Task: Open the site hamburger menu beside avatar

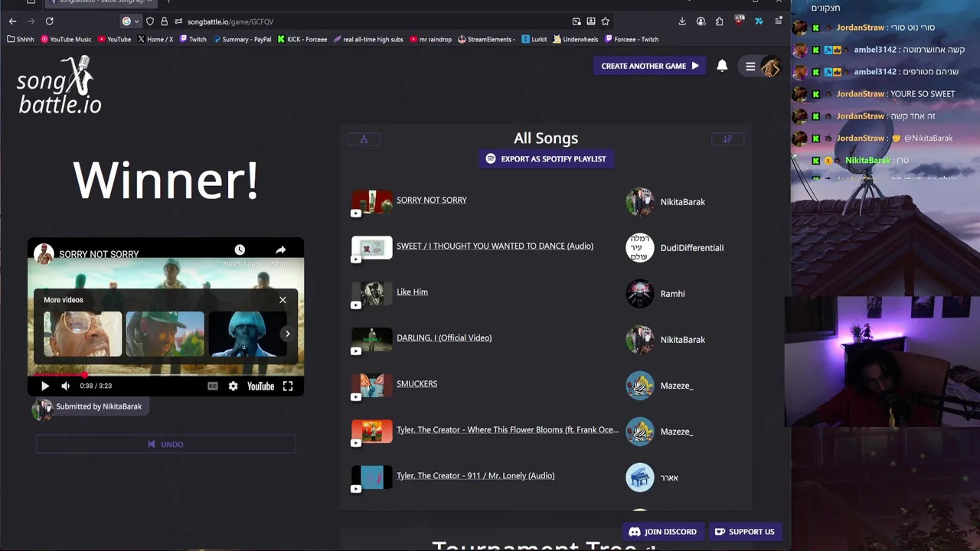Action: (x=750, y=67)
